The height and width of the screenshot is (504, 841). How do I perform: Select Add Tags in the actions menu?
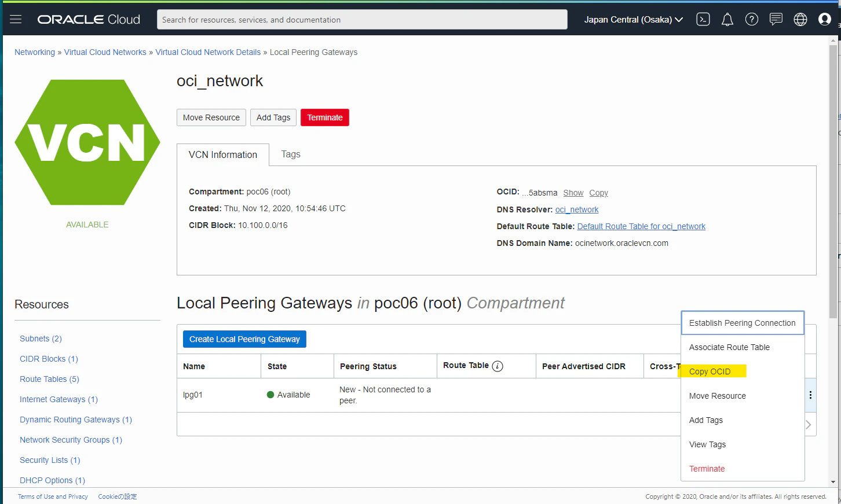coord(743,420)
